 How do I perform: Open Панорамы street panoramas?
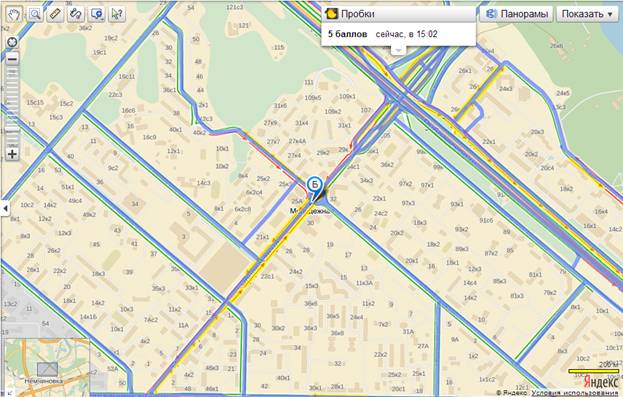click(516, 14)
